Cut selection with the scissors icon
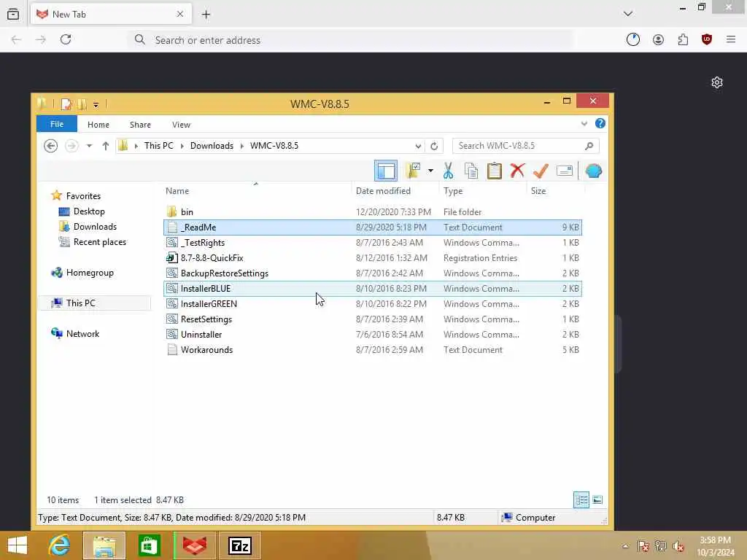 coord(448,171)
